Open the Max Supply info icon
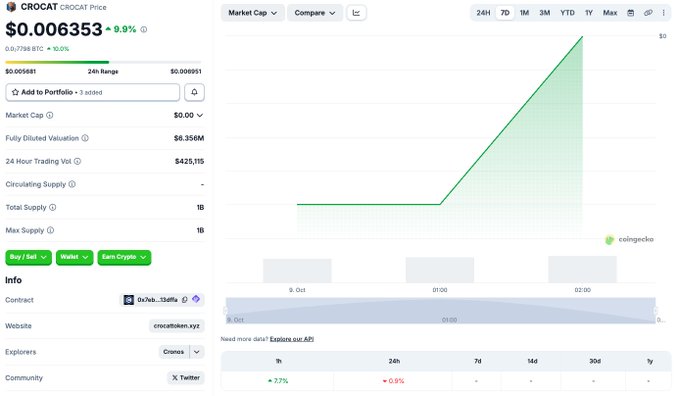 [50, 230]
